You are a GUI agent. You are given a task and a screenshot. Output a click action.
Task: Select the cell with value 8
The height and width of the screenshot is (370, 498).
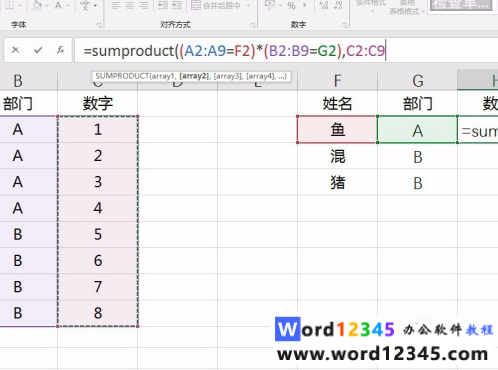click(x=98, y=313)
